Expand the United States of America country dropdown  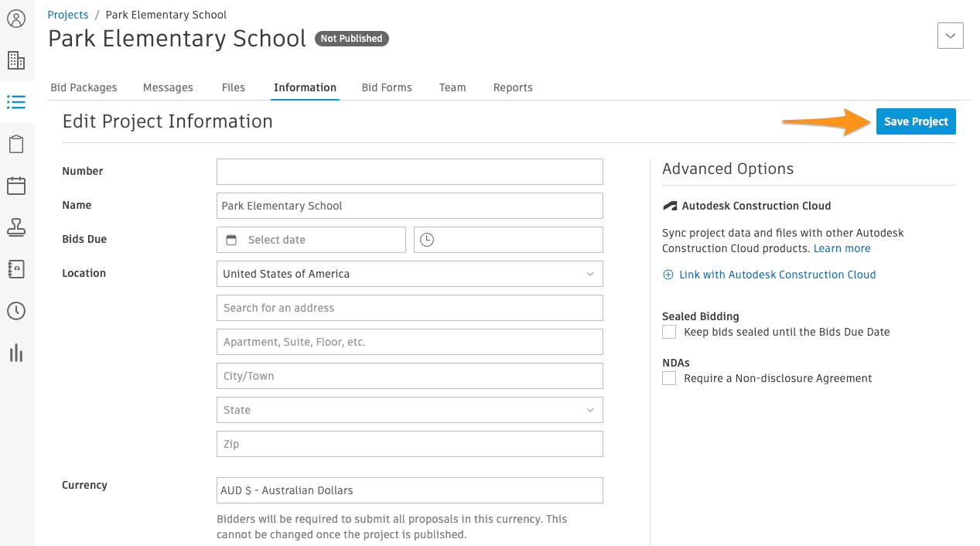(410, 274)
